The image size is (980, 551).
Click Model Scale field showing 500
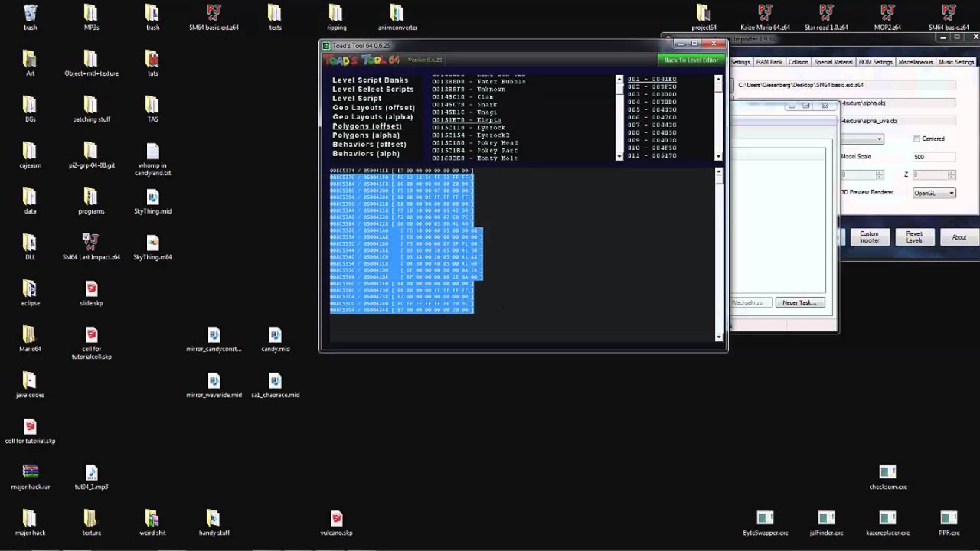pyautogui.click(x=934, y=157)
